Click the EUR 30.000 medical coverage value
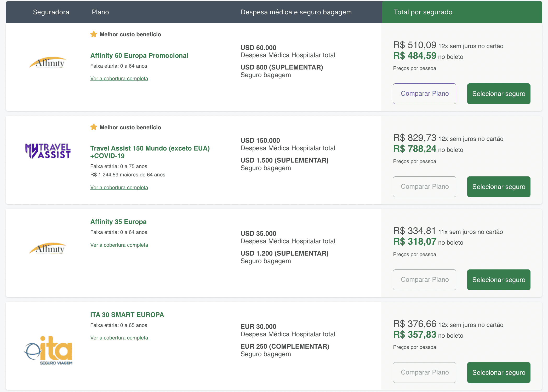Image resolution: width=548 pixels, height=392 pixels. (x=258, y=326)
